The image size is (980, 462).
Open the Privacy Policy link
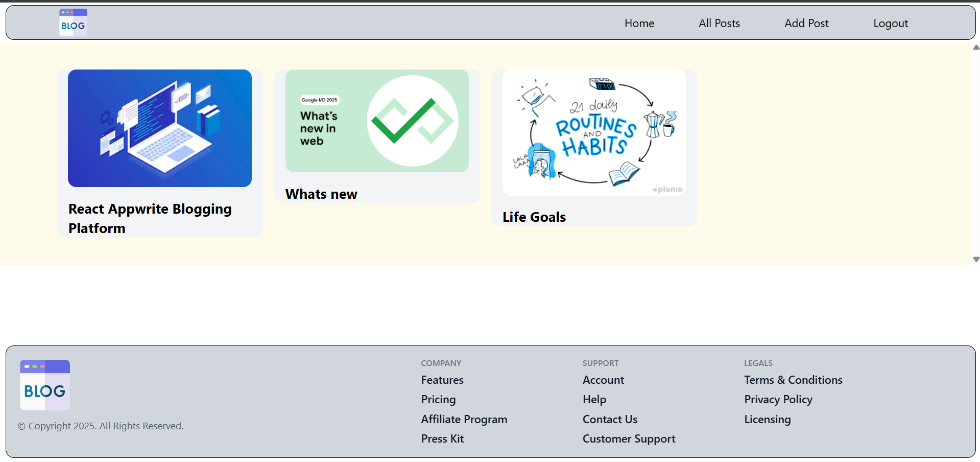point(778,399)
